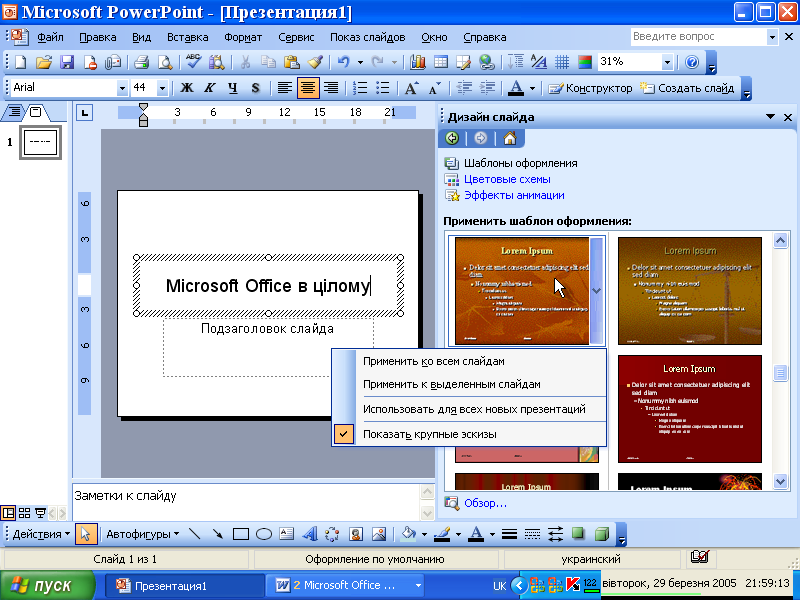The image size is (800, 600).
Task: Align the text to the left
Action: click(285, 88)
